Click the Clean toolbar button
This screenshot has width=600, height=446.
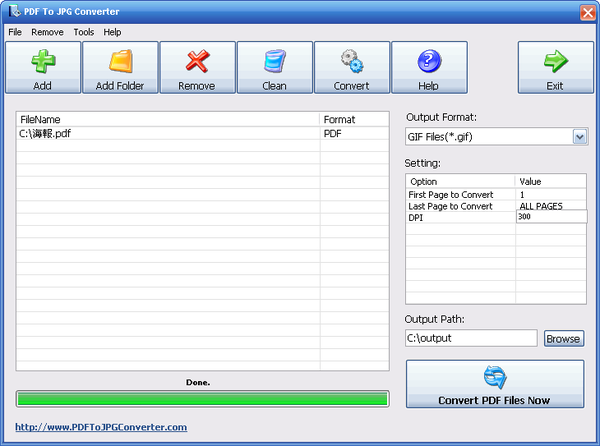(275, 67)
